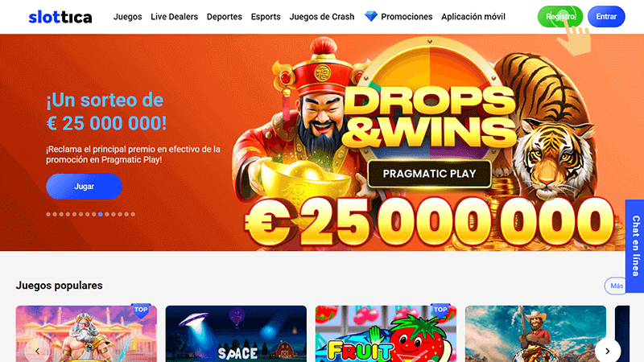Click the green Registro button
This screenshot has height=362, width=644.
[560, 17]
